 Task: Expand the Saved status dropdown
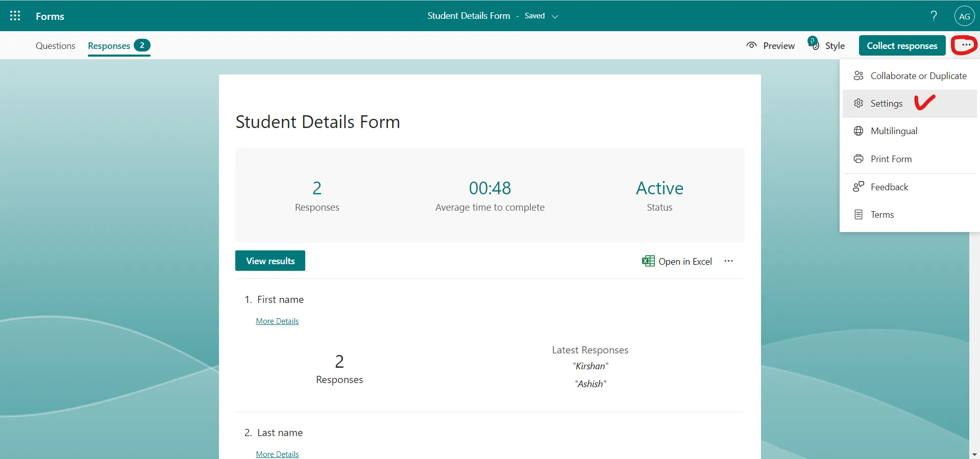(555, 16)
